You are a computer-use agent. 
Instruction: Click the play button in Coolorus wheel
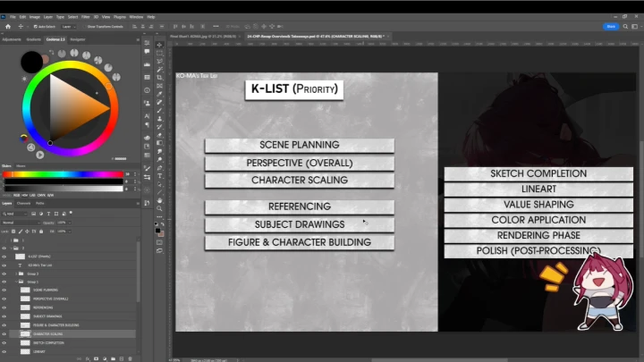click(x=40, y=155)
